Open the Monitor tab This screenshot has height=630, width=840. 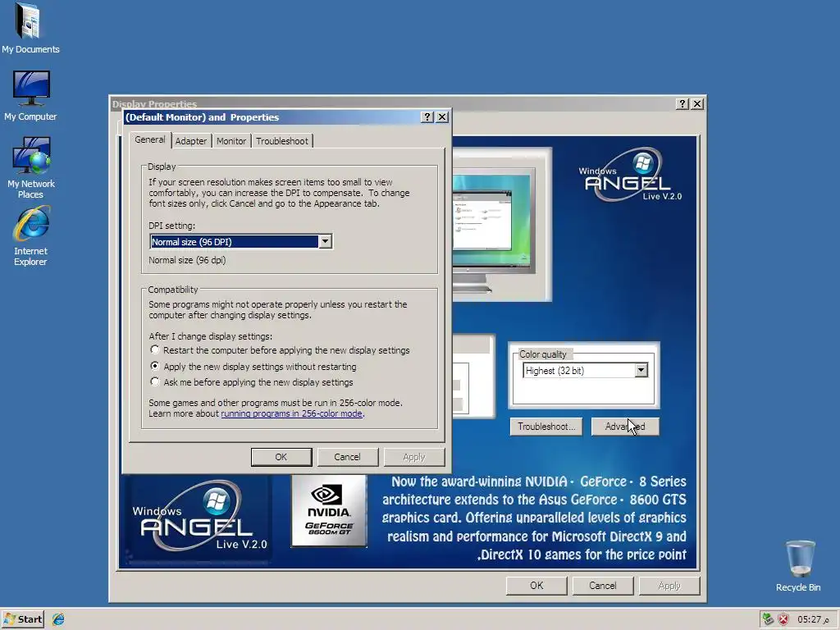pos(231,141)
